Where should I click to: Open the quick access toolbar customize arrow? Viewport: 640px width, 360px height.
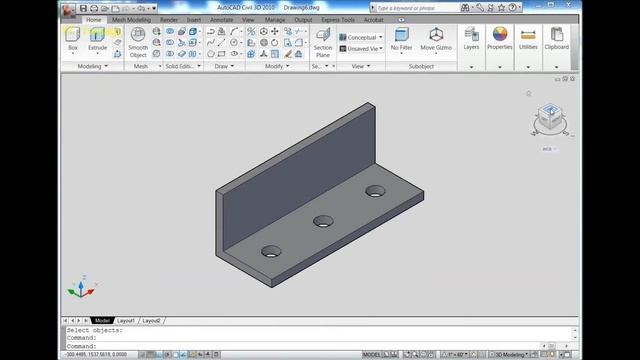click(154, 8)
